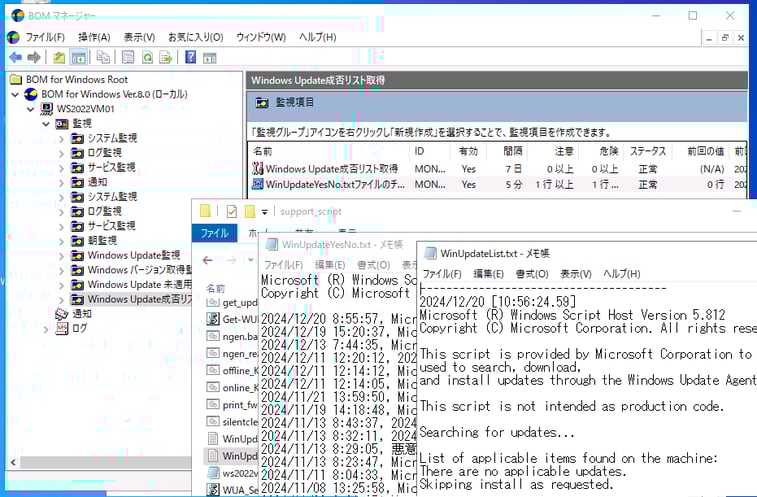Click the explorer quick access properties icon
Viewport: 757px width, 497px height.
(232, 211)
